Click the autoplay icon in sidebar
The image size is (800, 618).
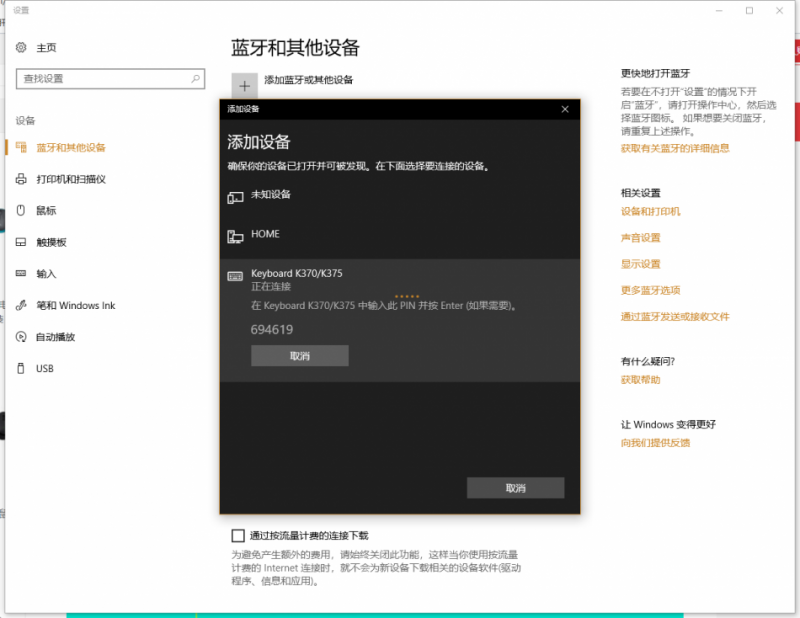[x=21, y=337]
